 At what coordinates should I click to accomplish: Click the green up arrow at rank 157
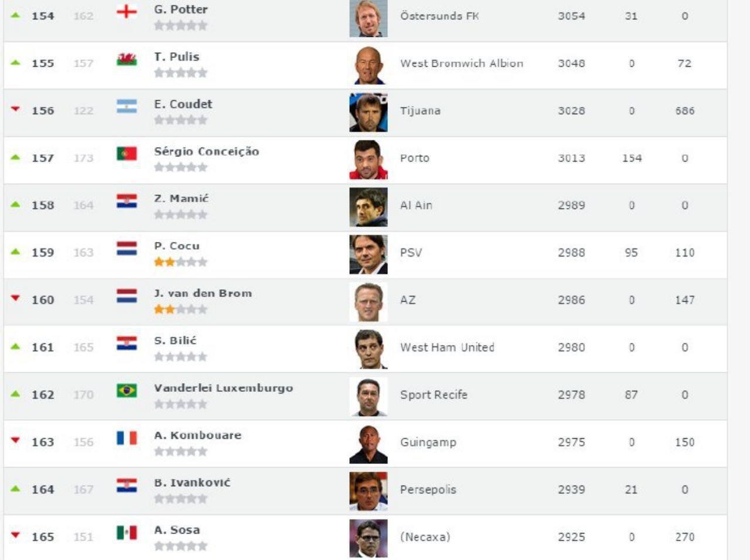[x=16, y=158]
